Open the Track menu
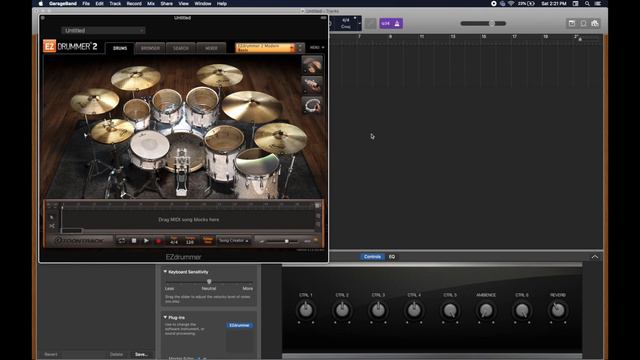 click(x=115, y=3)
